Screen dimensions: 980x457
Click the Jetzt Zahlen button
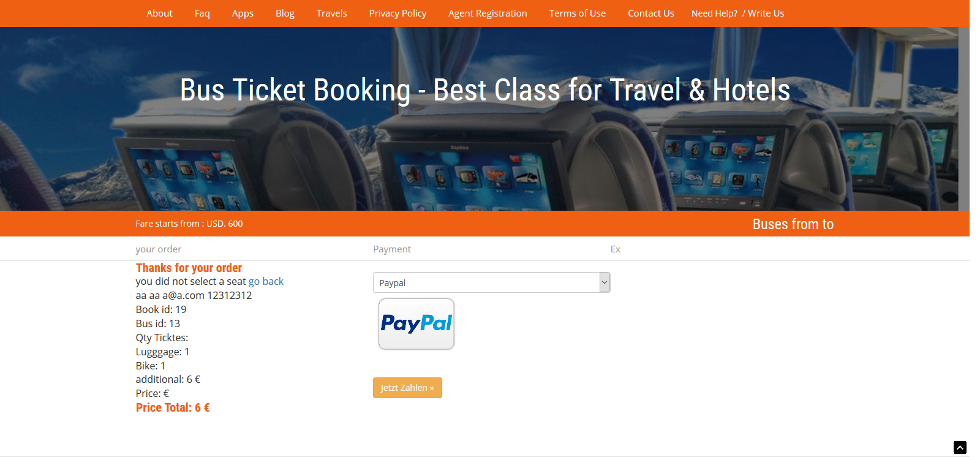pyautogui.click(x=407, y=388)
